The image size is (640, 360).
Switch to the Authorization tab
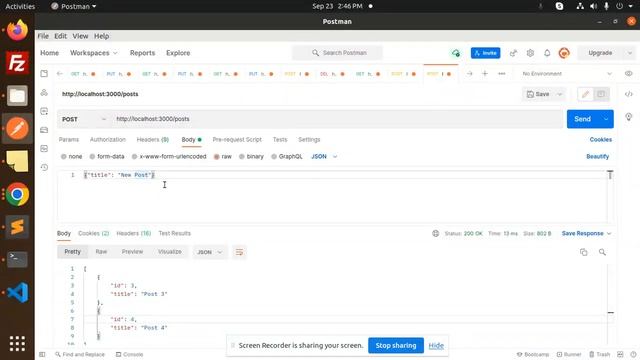(108, 140)
